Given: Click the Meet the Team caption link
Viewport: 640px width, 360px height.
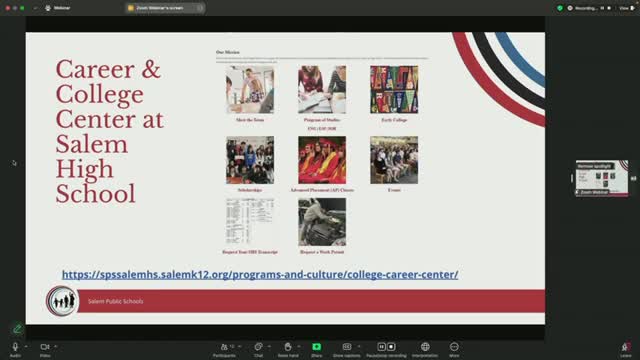Looking at the screenshot, I should coord(250,120).
